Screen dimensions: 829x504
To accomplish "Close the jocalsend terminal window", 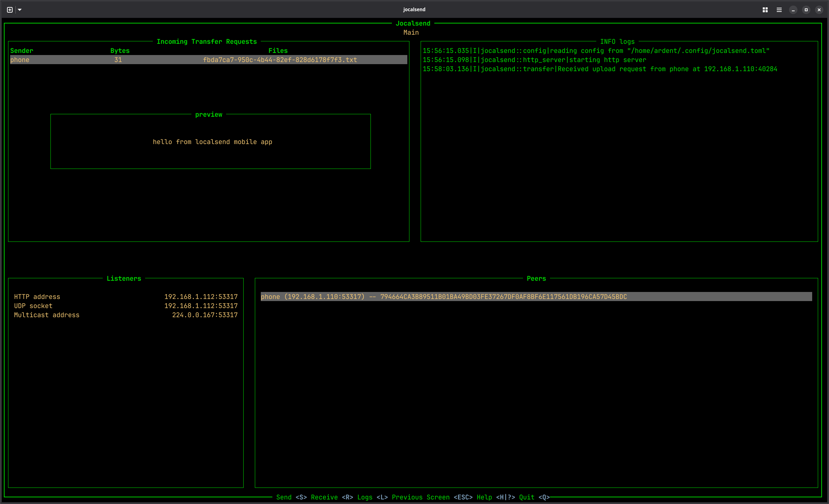I will [x=819, y=10].
